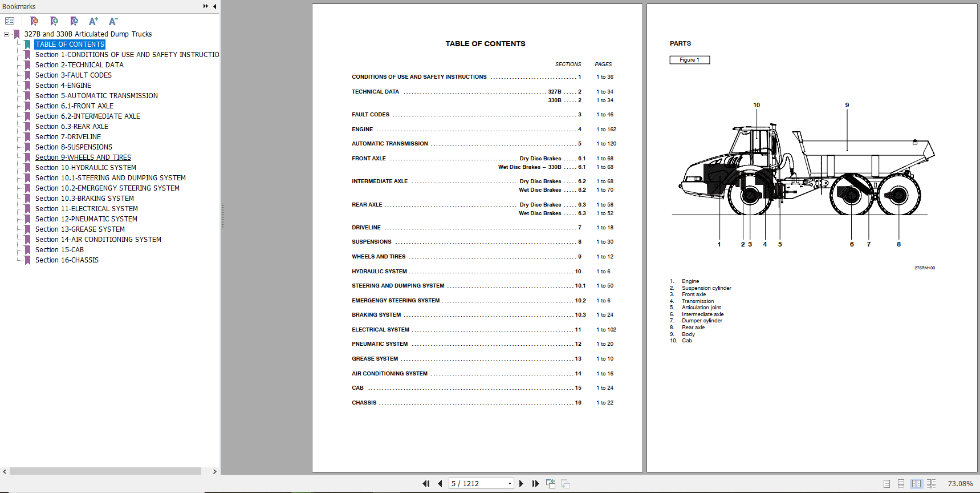
Task: Open Section 10.2-EMERGENGY STEERING SYSTEM bookmark
Action: [107, 188]
